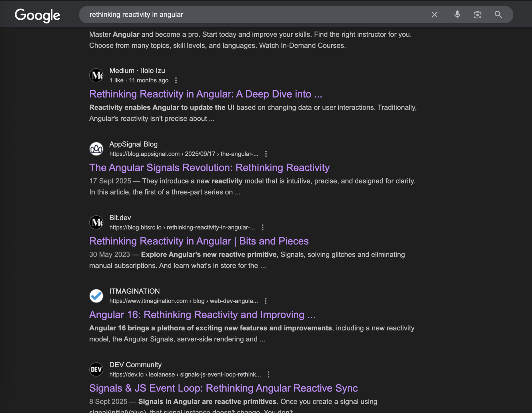Click 'Angular 16 brings a plethora' snippet text
The width and height of the screenshot is (532, 413).
[210, 328]
